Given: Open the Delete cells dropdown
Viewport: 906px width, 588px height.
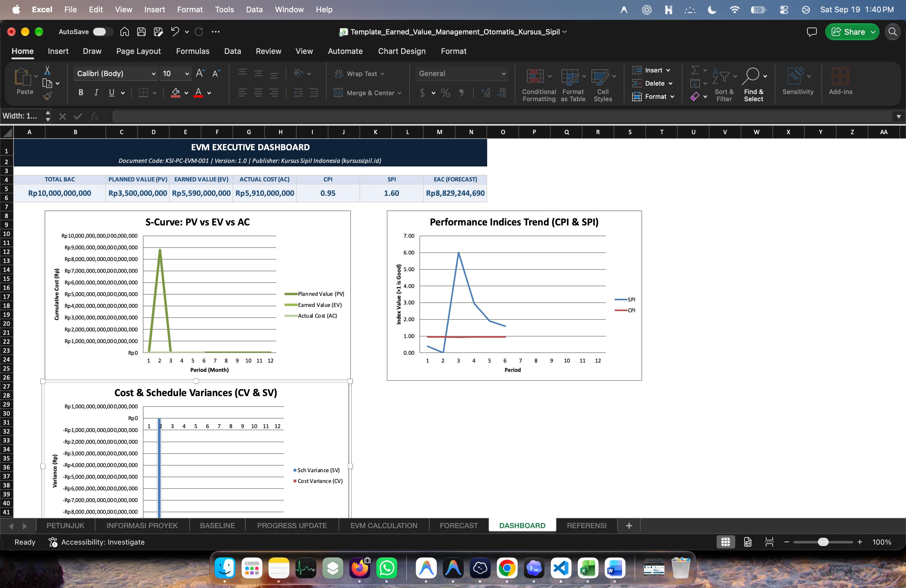Looking at the screenshot, I should (x=671, y=83).
